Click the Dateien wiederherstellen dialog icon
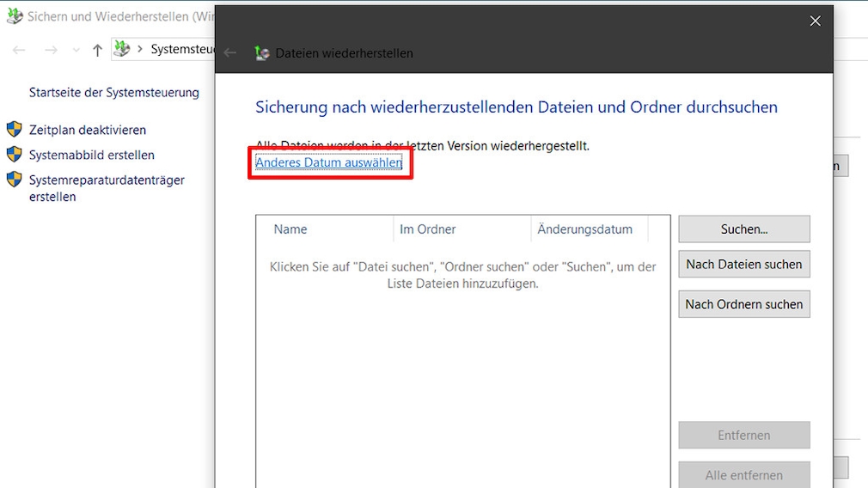 (x=262, y=53)
